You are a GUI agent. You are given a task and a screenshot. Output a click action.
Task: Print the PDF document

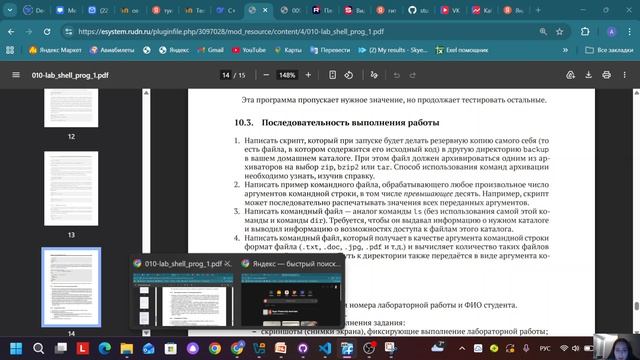[x=606, y=75]
